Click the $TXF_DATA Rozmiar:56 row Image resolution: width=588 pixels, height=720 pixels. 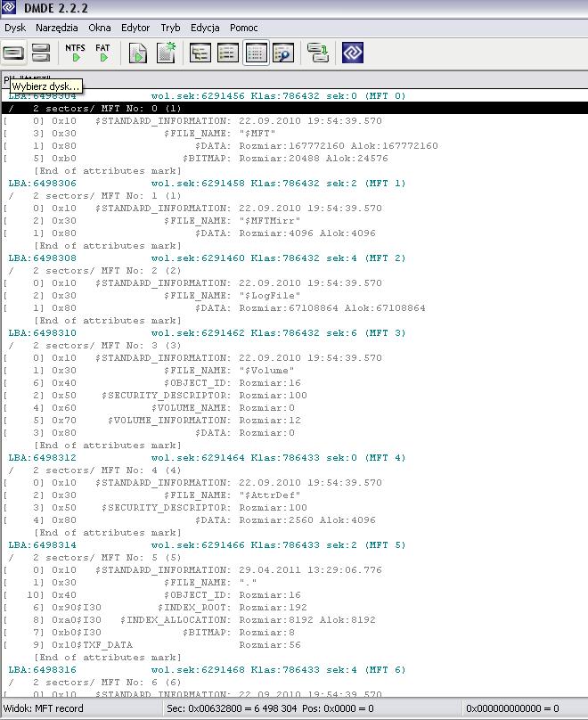tap(295, 644)
